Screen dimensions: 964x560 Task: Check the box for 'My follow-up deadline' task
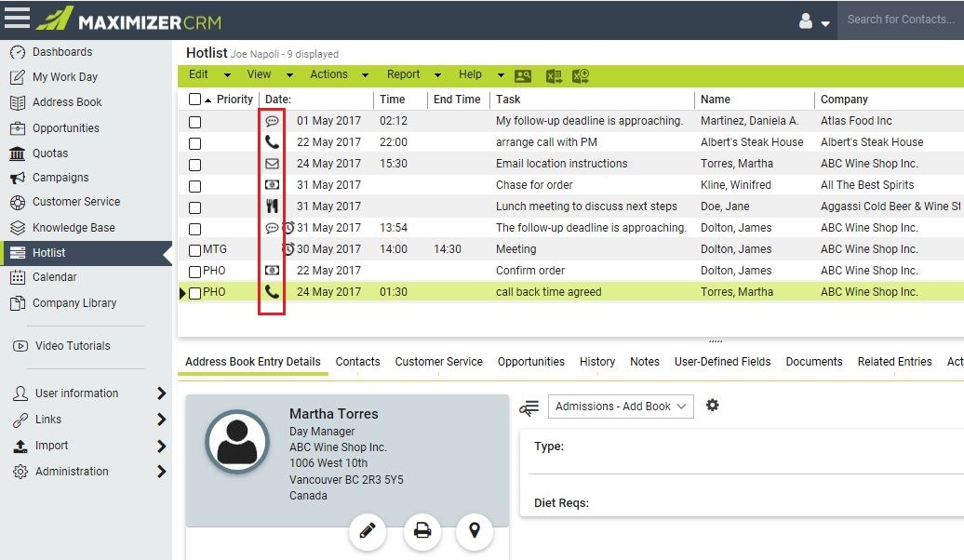[194, 122]
